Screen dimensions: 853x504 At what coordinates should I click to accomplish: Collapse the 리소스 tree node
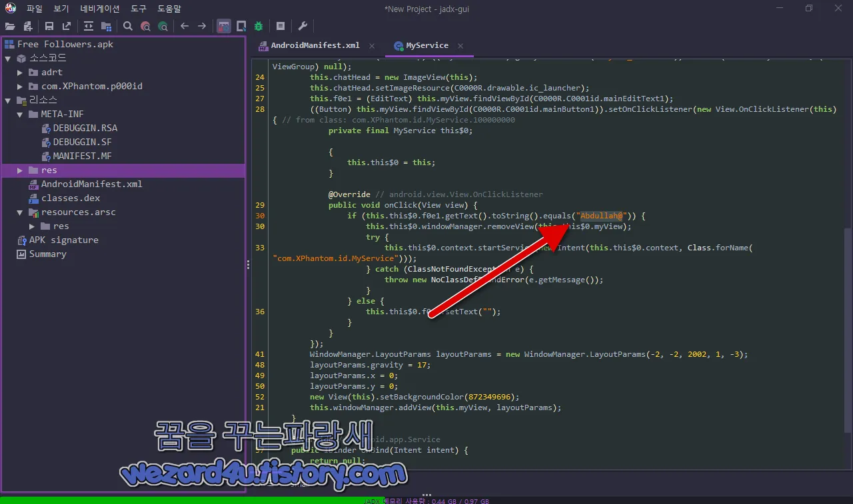coord(8,101)
